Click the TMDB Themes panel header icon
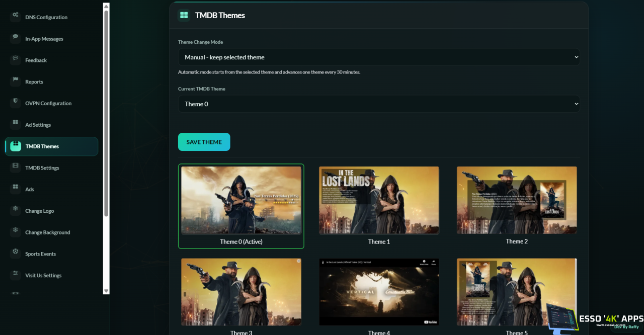Screen dimensions: 644x335 [184, 16]
